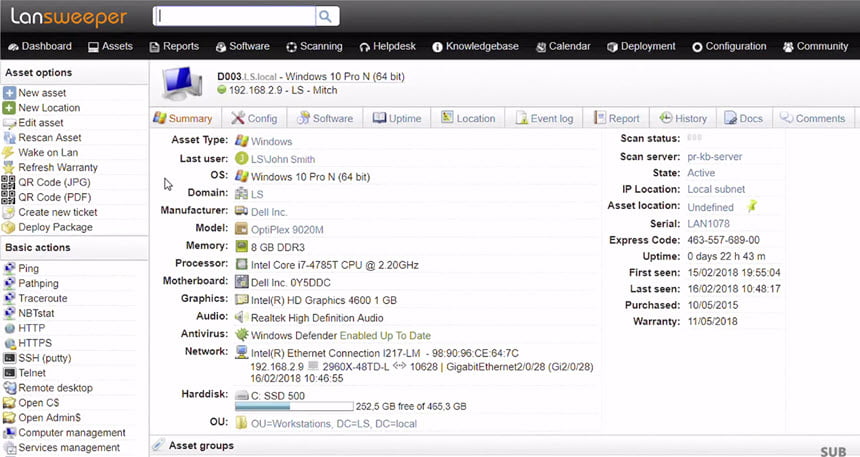
Task: Open last user LS\John Smith link
Action: coord(283,159)
